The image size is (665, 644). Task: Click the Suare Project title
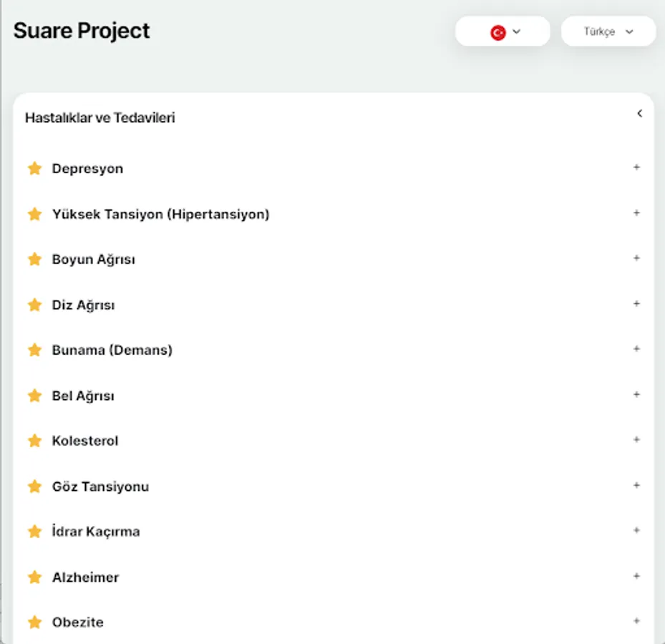tap(80, 31)
